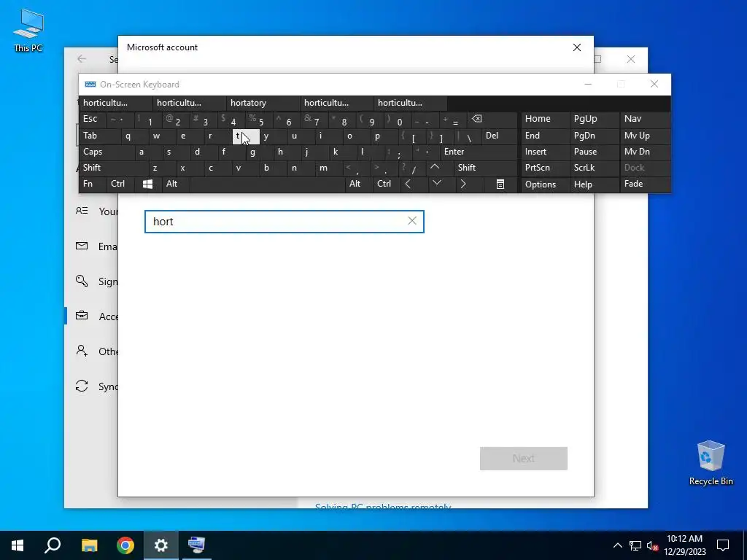The height and width of the screenshot is (560, 747).
Task: Click the Tab key on the keyboard
Action: pos(99,136)
